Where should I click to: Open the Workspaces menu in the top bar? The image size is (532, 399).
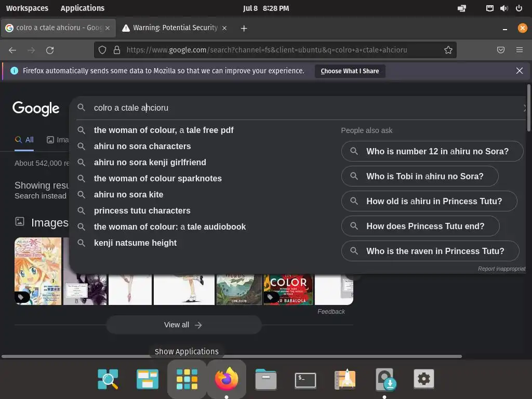pyautogui.click(x=27, y=8)
